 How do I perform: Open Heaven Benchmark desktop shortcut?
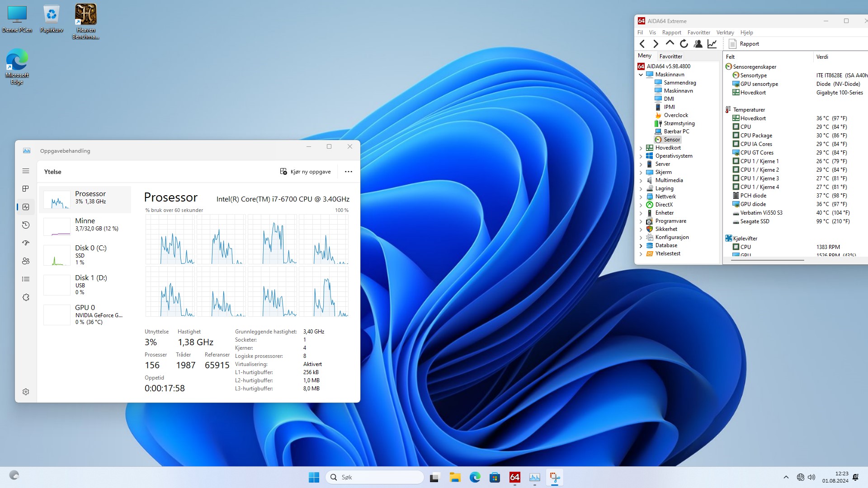(85, 21)
